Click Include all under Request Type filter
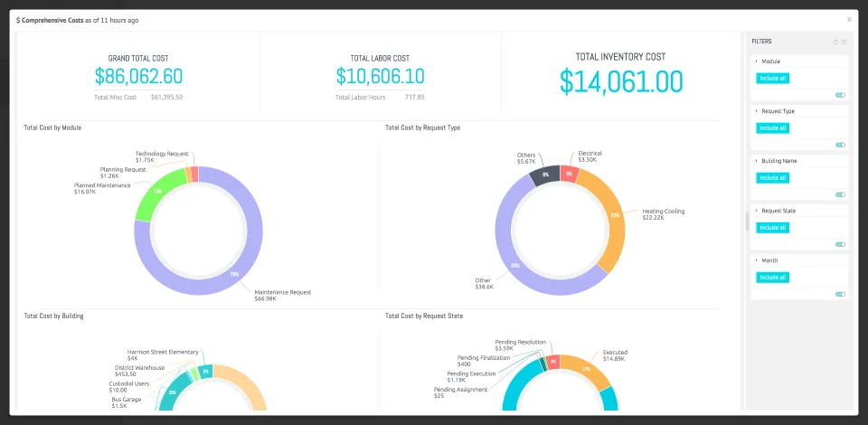Image resolution: width=868 pixels, height=425 pixels. point(773,128)
